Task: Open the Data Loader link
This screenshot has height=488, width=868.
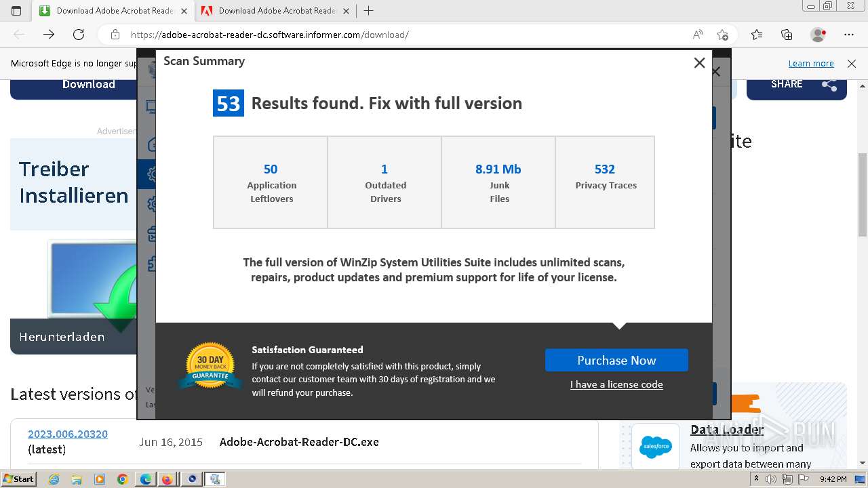Action: [727, 430]
